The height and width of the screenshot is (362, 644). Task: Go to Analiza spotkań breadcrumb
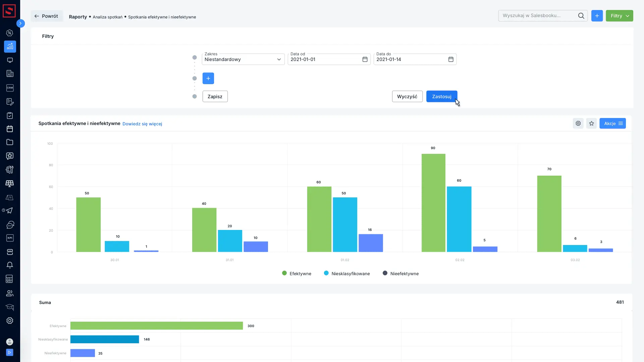107,17
